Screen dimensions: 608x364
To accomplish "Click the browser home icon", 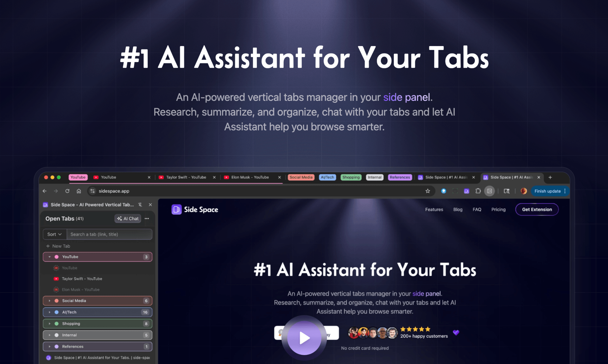I will pos(79,191).
